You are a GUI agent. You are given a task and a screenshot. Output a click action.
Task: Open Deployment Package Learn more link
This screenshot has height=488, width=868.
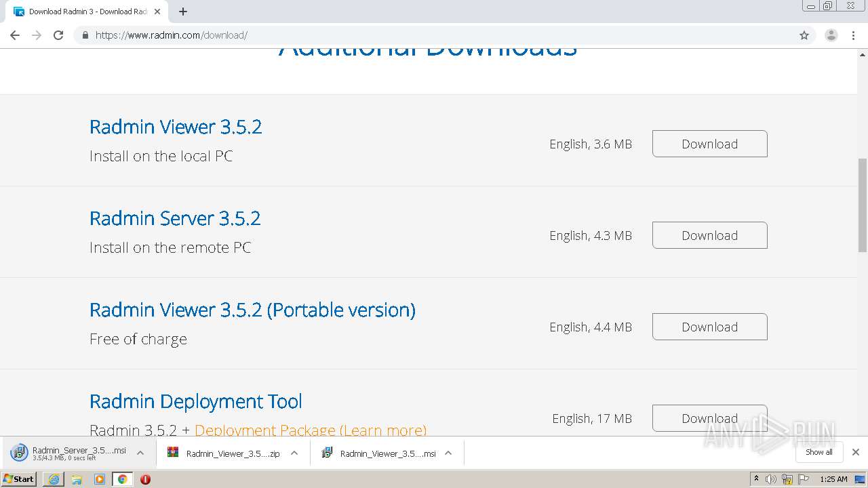(x=311, y=430)
